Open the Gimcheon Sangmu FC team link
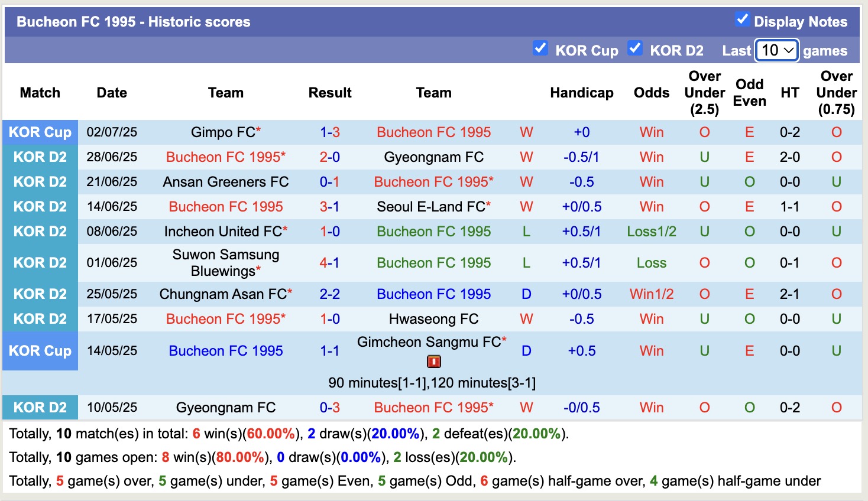Viewport: 868px width, 501px height. click(431, 341)
